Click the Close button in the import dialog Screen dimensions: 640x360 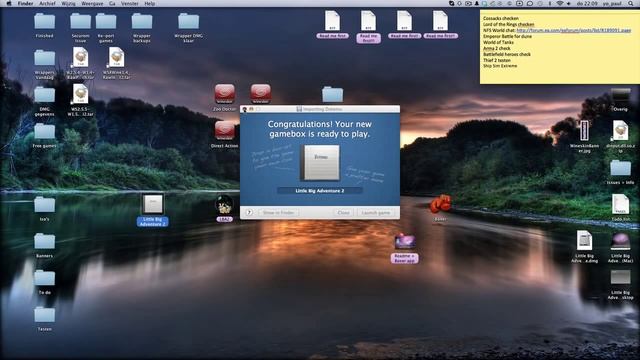pos(344,213)
